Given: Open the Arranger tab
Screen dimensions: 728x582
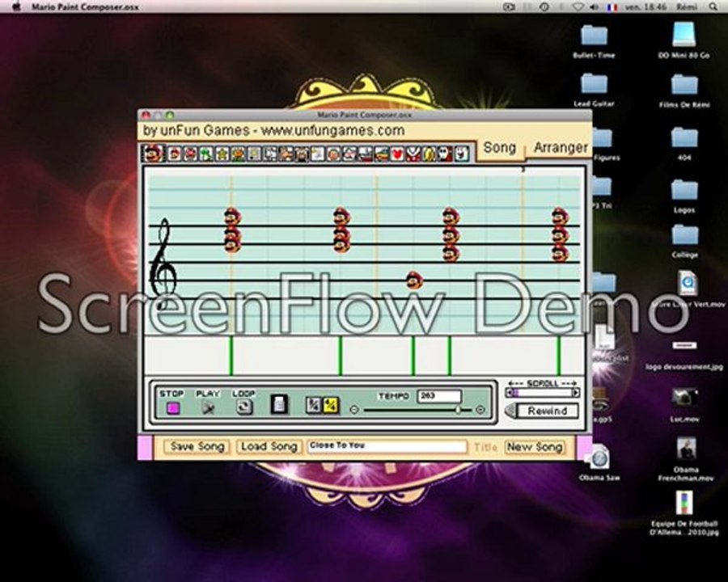Looking at the screenshot, I should [561, 148].
